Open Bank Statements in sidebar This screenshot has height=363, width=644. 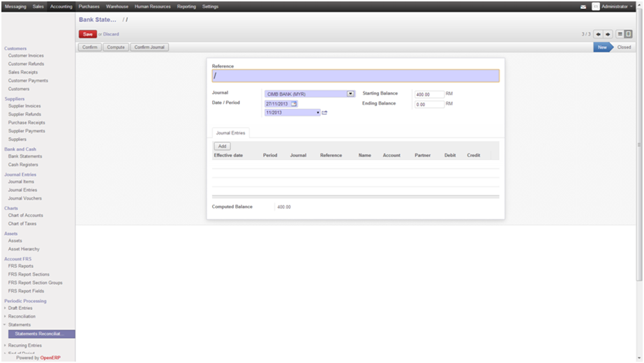pyautogui.click(x=25, y=156)
